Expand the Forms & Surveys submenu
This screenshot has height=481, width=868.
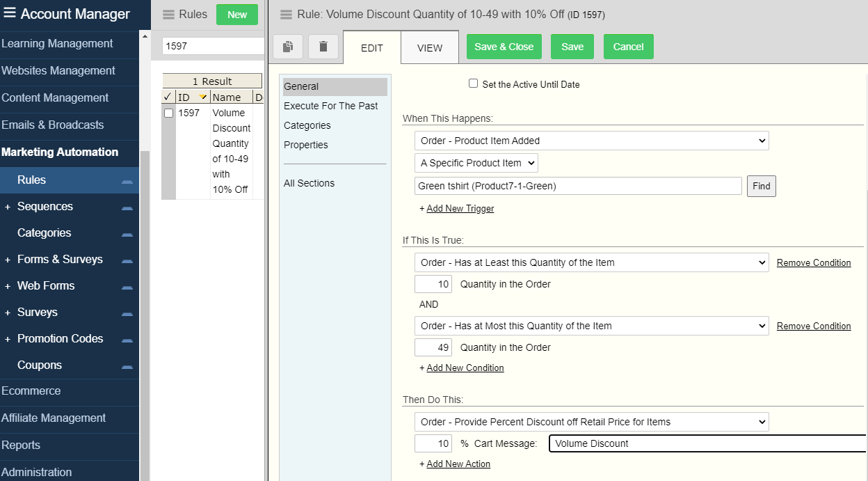tap(8, 260)
